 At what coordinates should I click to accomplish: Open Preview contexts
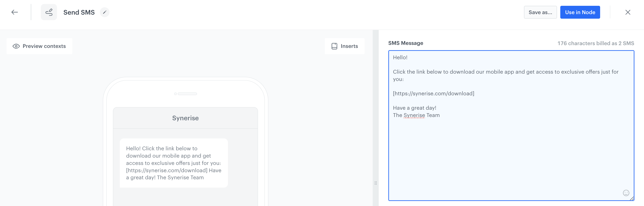point(39,46)
